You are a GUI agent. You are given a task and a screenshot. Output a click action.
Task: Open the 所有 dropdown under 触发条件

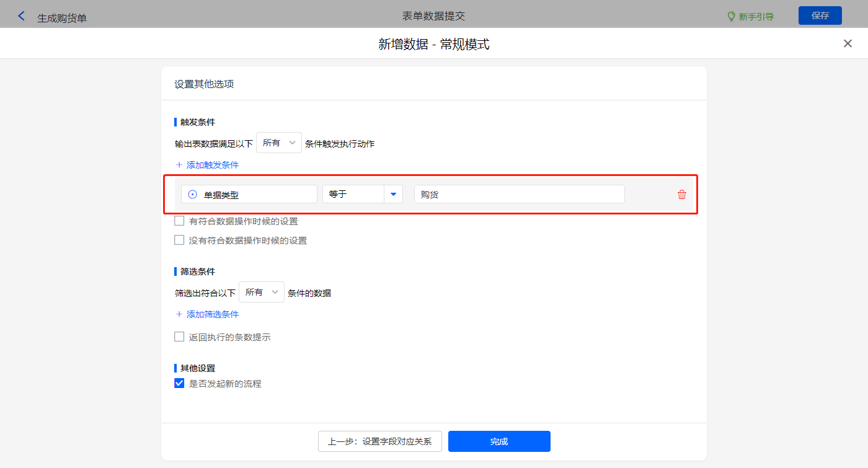coord(279,143)
